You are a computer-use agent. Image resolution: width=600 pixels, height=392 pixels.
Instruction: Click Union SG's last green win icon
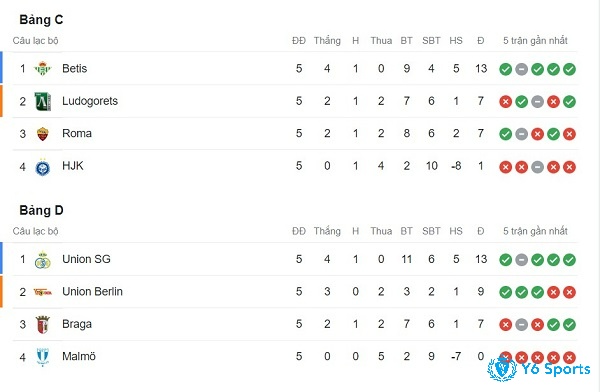click(569, 260)
